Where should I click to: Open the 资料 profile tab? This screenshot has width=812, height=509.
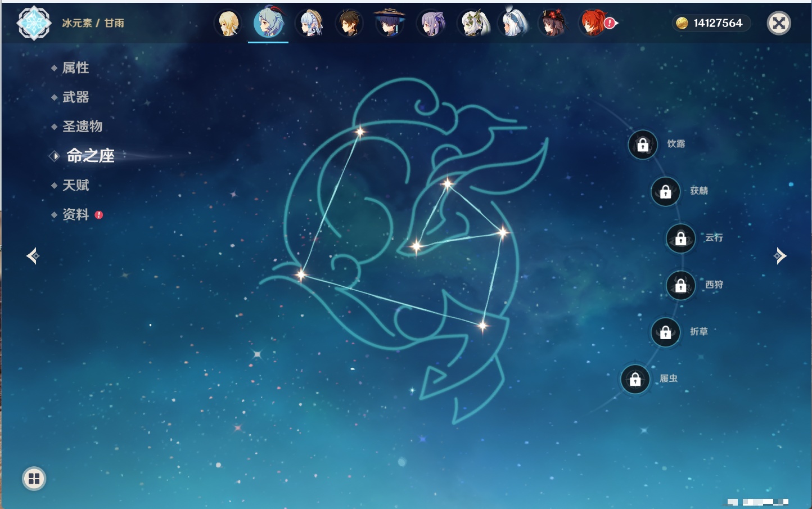tap(76, 214)
